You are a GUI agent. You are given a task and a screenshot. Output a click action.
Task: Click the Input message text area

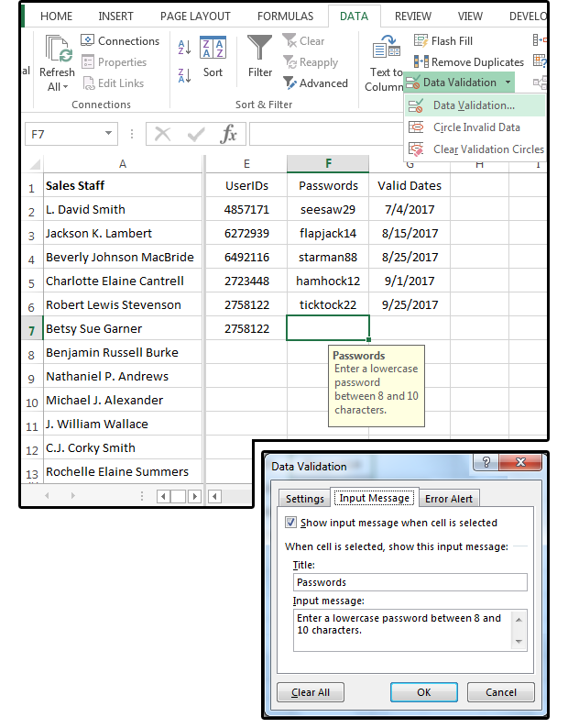click(403, 631)
